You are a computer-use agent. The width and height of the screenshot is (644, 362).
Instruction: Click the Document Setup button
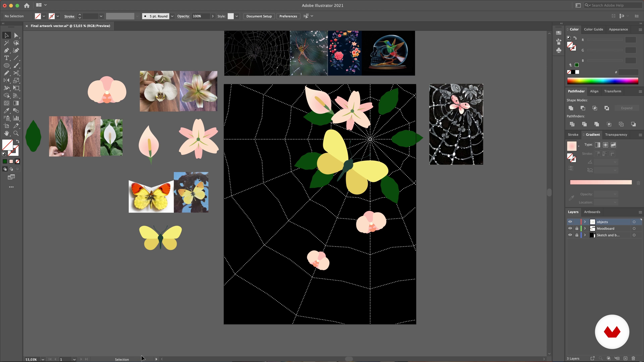tap(259, 16)
